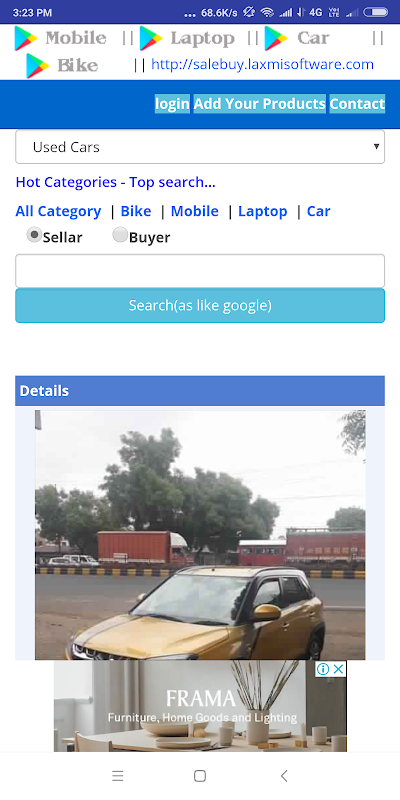Close the FRAMA ad with X icon
The height and width of the screenshot is (800, 400).
pyautogui.click(x=338, y=669)
